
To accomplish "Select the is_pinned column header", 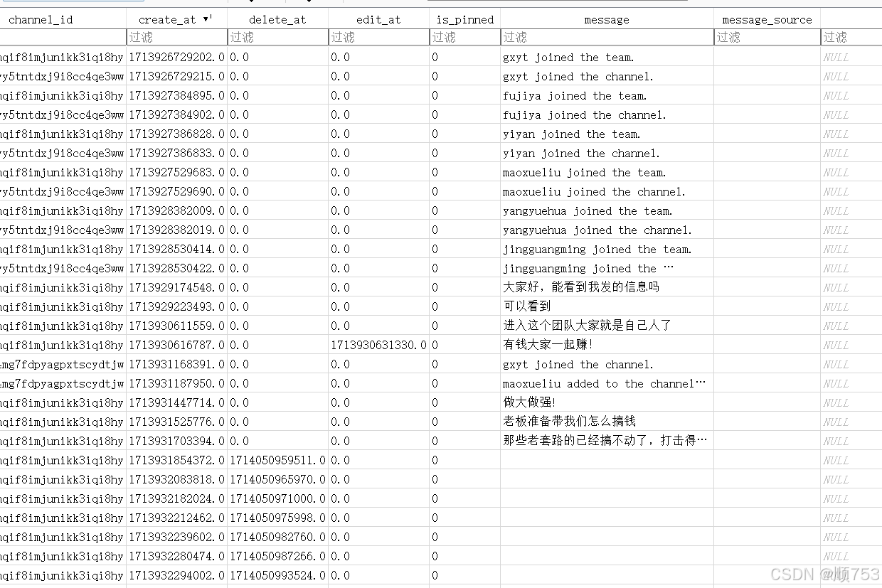I will [x=464, y=19].
